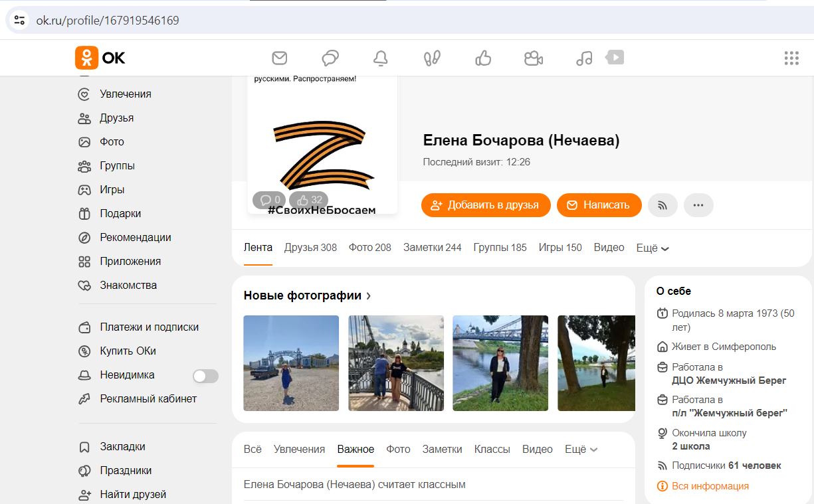Click the Написать button
Image resolution: width=814 pixels, height=504 pixels.
pyautogui.click(x=599, y=205)
